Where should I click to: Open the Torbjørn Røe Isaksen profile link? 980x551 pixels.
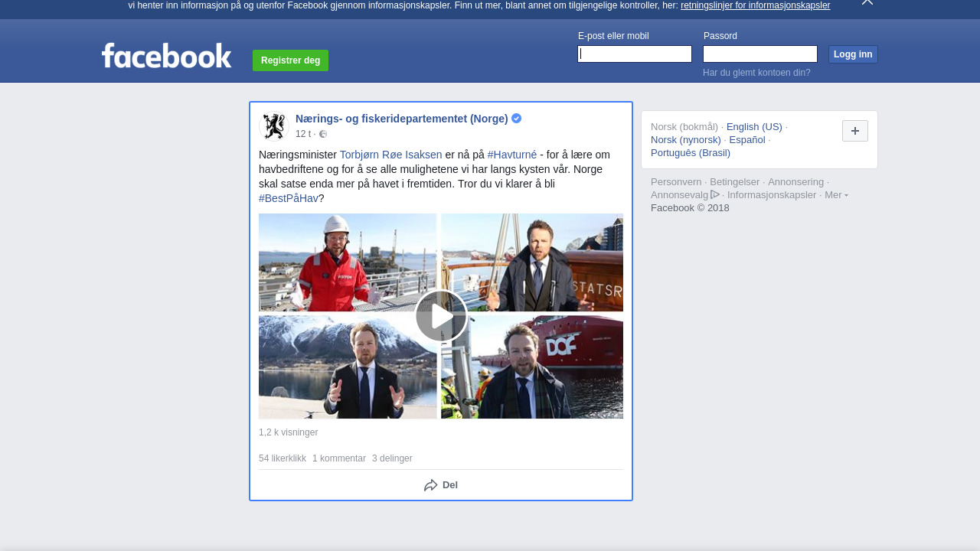click(391, 155)
